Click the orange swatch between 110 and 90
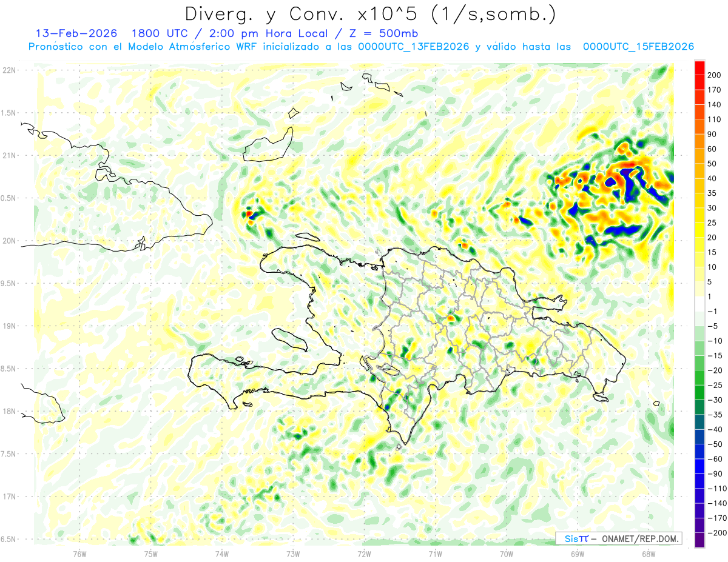Viewport: 728px width, 562px height. tap(699, 127)
